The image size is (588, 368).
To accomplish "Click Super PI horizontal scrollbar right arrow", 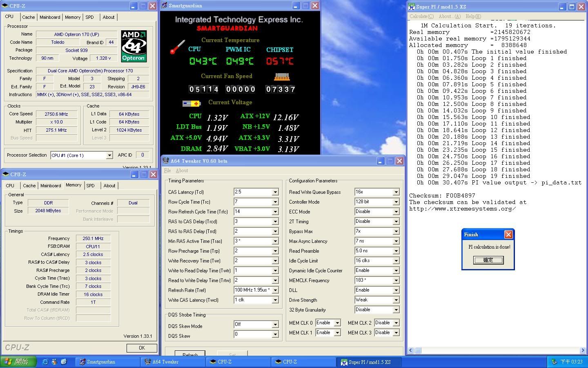I will pyautogui.click(x=582, y=350).
